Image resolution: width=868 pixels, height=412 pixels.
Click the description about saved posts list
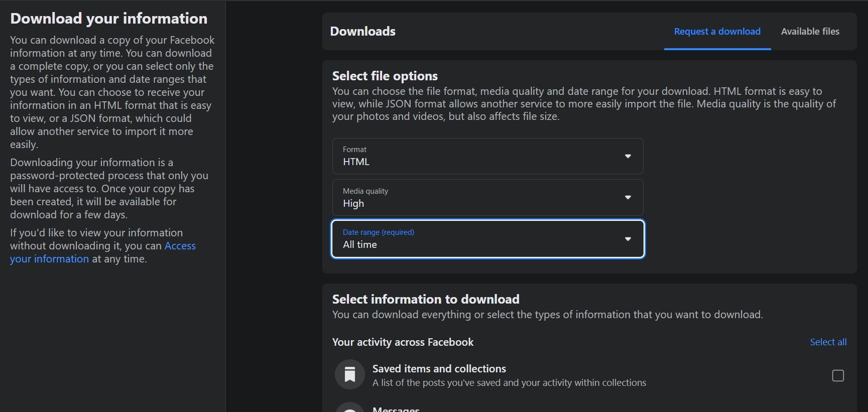pos(509,382)
